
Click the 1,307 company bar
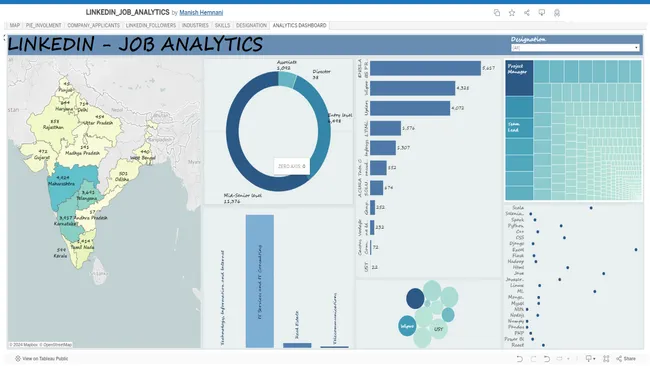coord(383,148)
